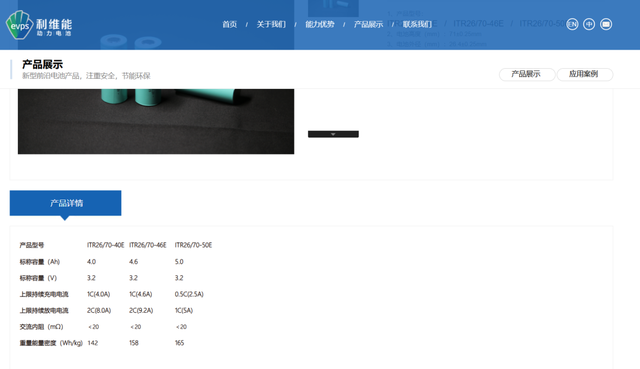This screenshot has width=640, height=369.
Task: Go to 关于我们 navigation item
Action: (x=271, y=24)
